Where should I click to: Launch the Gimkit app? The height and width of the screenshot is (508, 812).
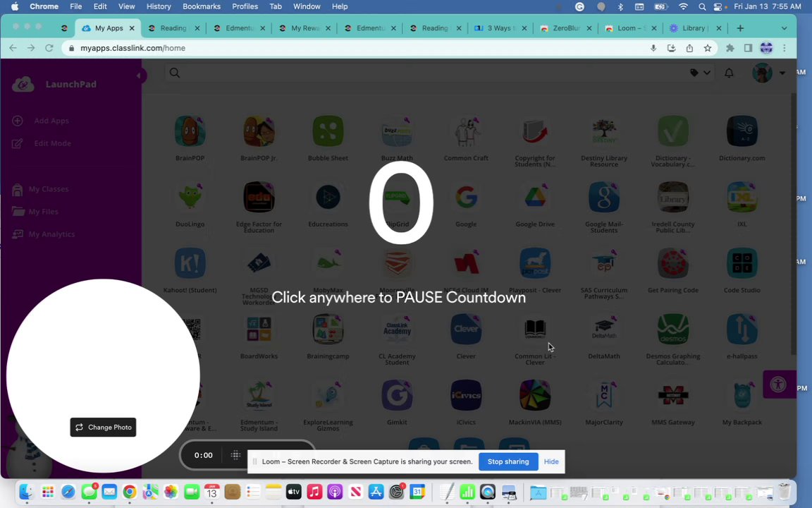[x=398, y=395]
